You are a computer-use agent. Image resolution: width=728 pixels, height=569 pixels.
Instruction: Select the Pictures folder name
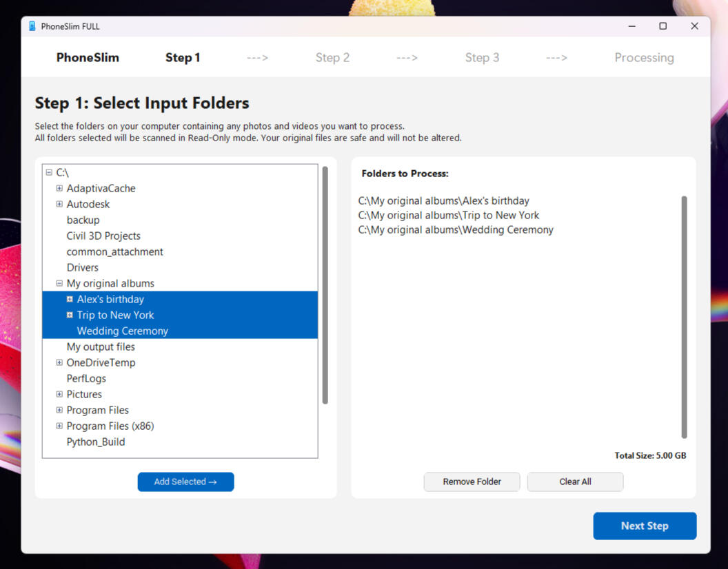[84, 394]
